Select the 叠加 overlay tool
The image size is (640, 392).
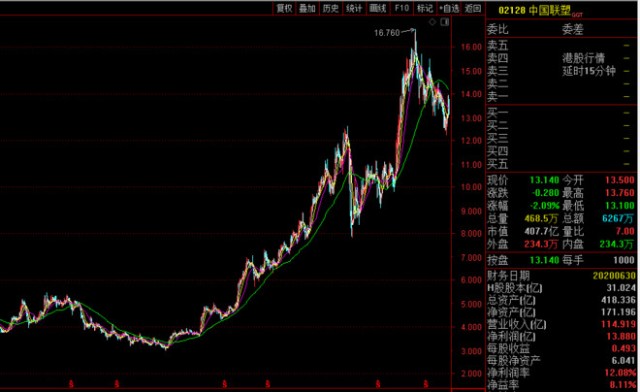307,8
